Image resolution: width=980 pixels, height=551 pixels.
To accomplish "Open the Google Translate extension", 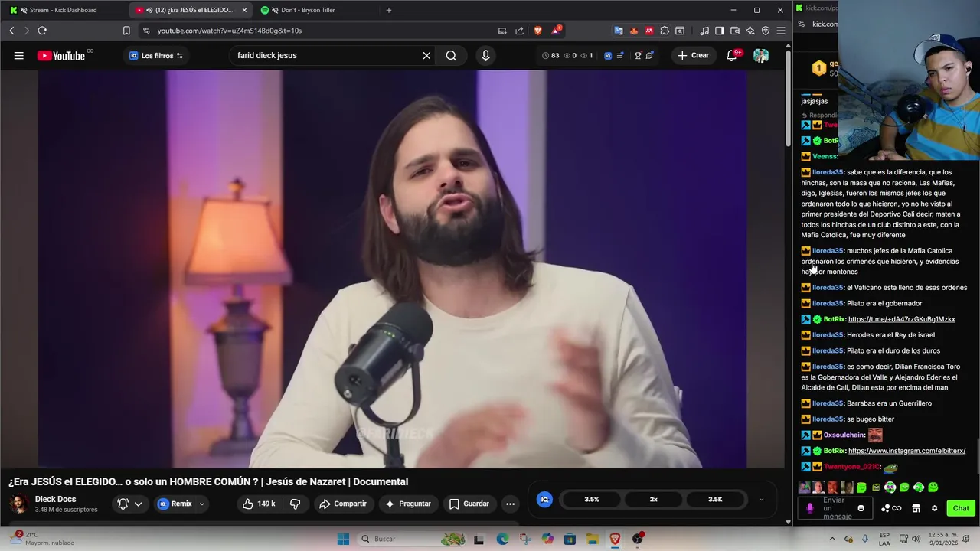I will click(x=619, y=31).
